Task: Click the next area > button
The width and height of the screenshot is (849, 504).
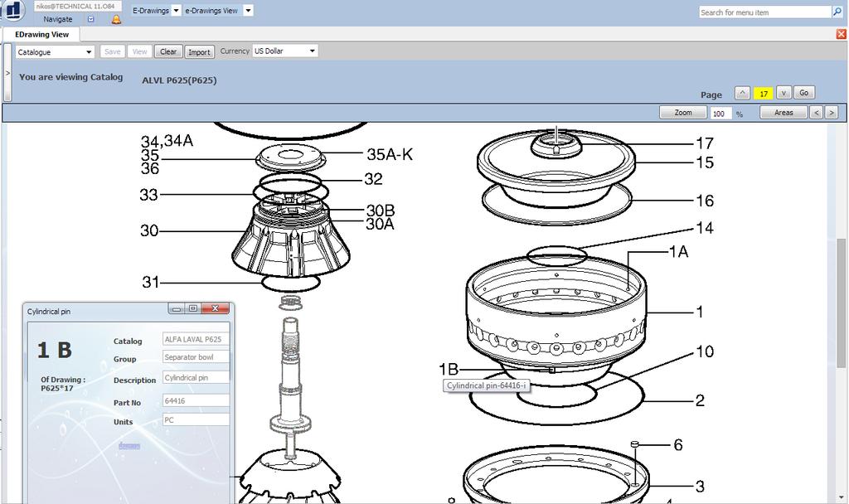Action: pos(832,113)
